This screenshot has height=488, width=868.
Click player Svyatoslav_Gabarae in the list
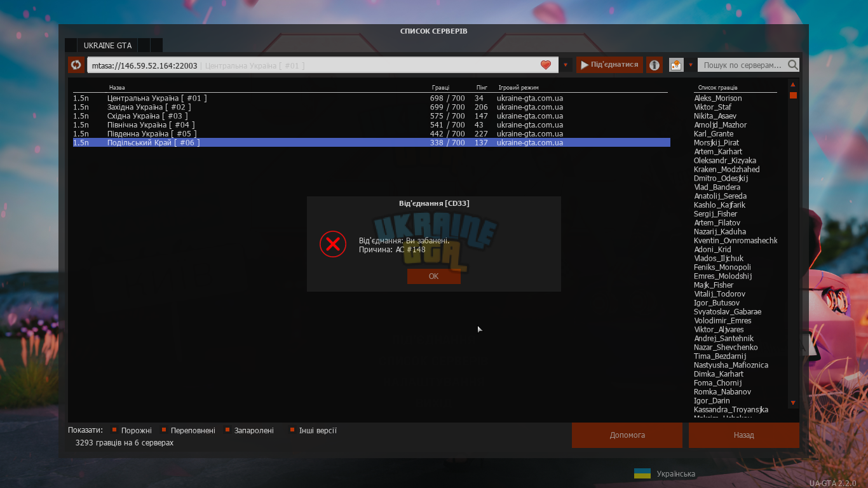pos(728,311)
